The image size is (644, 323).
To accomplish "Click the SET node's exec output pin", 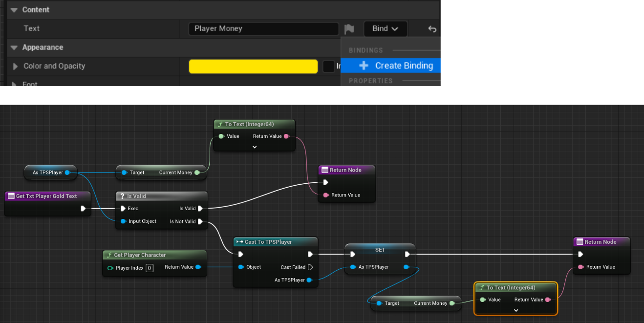I will pyautogui.click(x=408, y=254).
